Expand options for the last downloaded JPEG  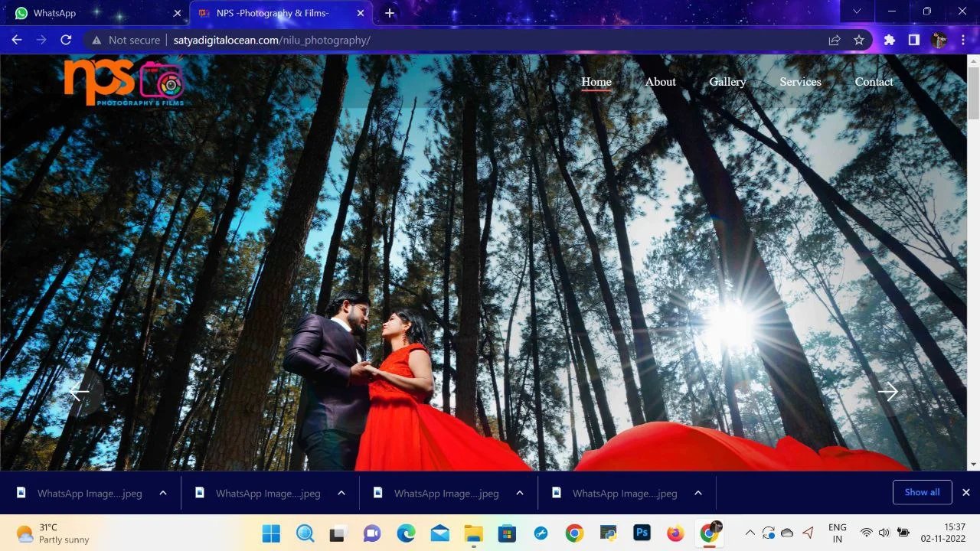point(698,493)
